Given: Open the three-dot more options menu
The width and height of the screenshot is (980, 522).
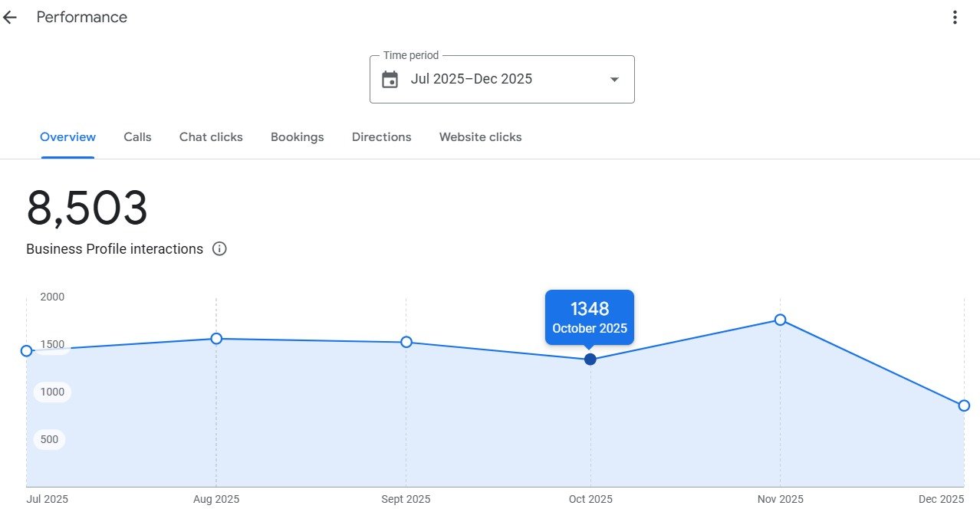Looking at the screenshot, I should point(955,18).
